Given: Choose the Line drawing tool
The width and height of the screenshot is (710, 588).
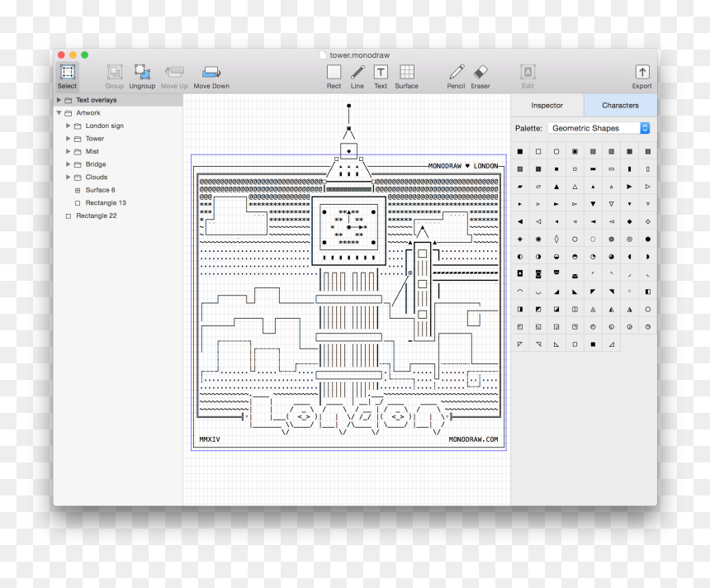Looking at the screenshot, I should pos(357,77).
